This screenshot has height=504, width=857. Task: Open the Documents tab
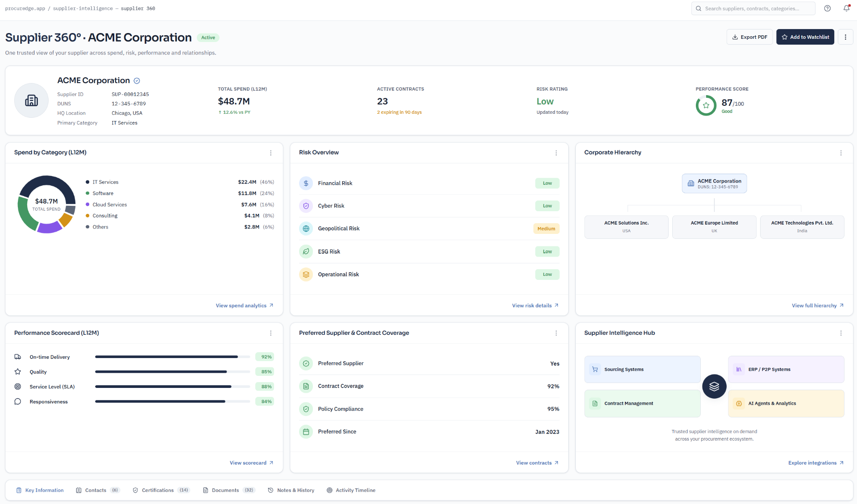tap(229, 490)
